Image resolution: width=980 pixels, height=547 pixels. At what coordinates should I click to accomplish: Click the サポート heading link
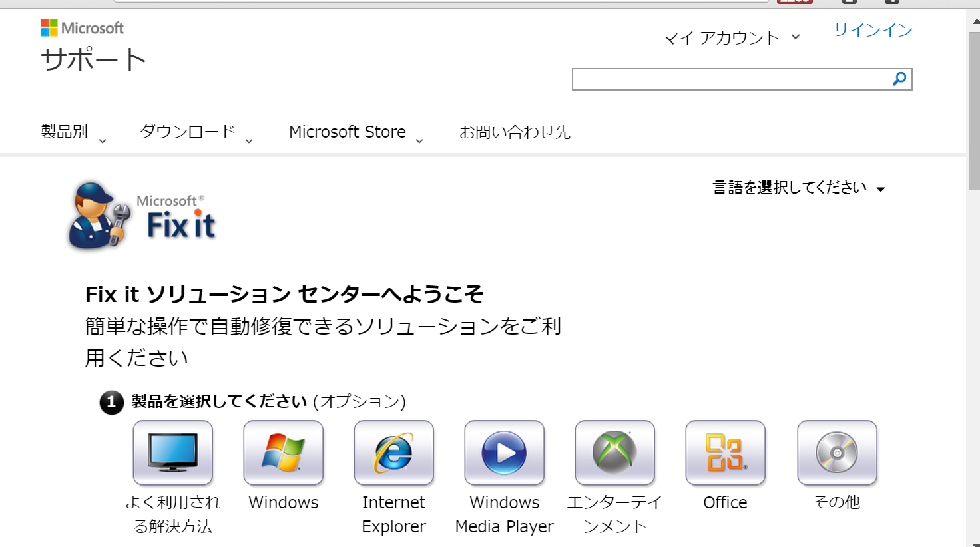point(93,60)
